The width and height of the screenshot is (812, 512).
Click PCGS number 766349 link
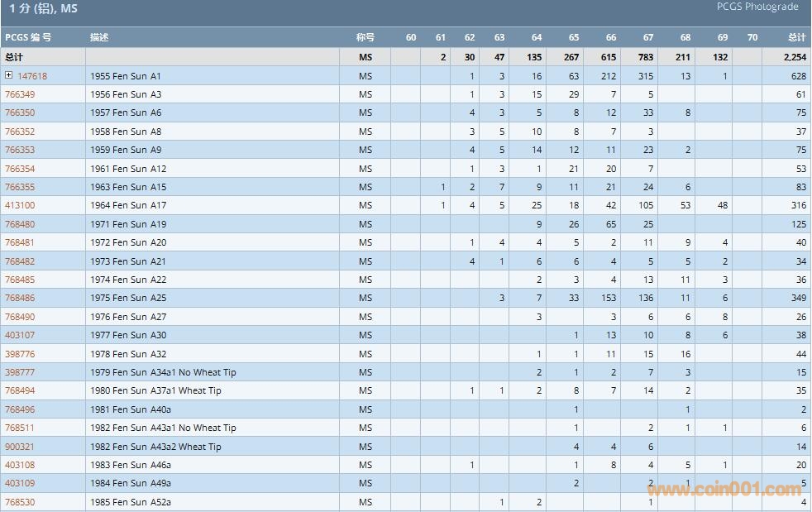[20, 94]
